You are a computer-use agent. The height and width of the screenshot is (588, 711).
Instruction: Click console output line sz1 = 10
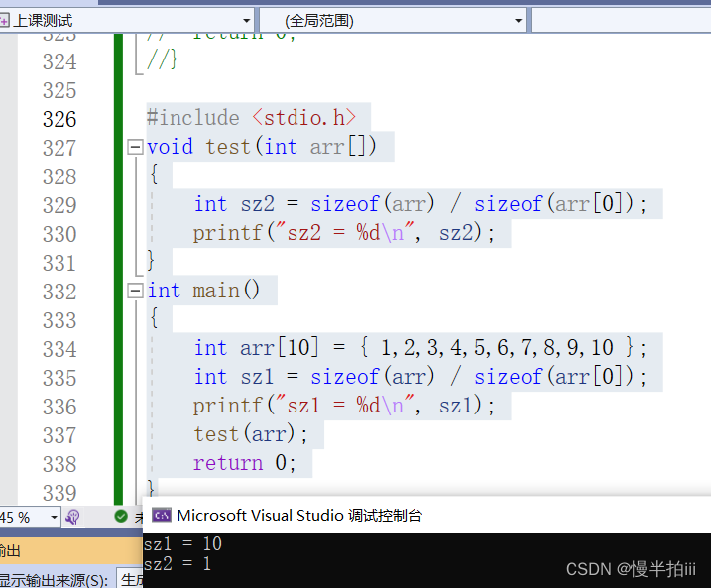(182, 543)
